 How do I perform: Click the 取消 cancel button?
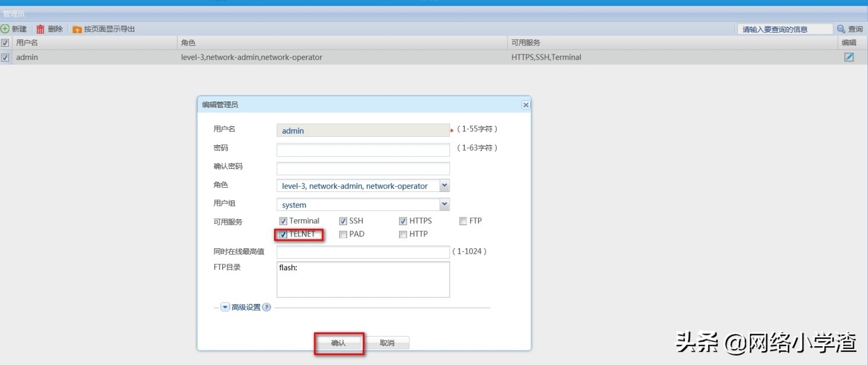pyautogui.click(x=387, y=343)
